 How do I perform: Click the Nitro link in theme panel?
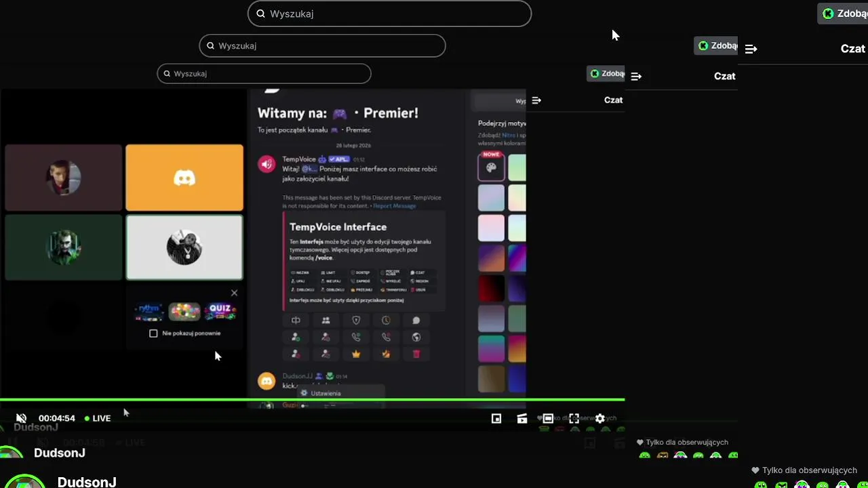[x=509, y=135]
